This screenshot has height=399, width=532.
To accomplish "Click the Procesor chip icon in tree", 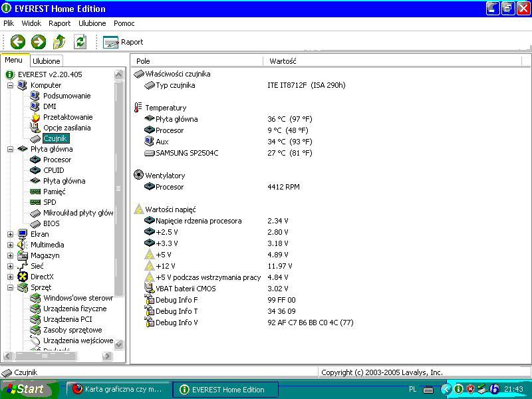I will tap(35, 160).
